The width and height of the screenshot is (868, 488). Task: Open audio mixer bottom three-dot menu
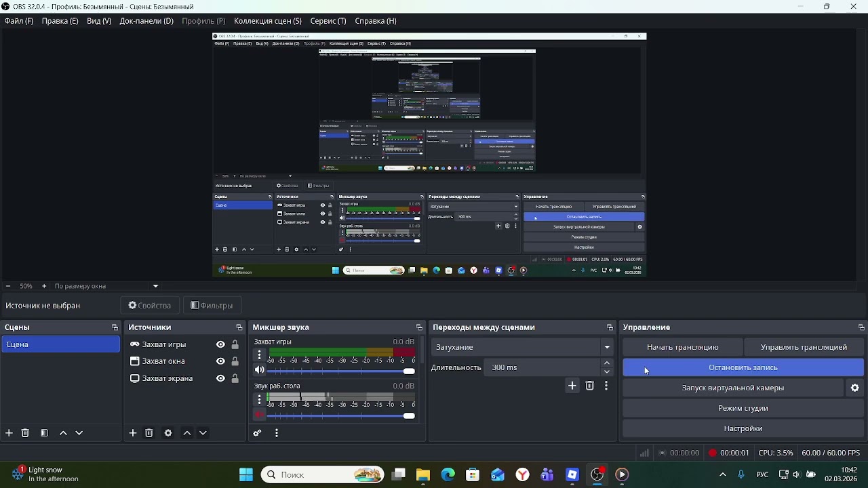pos(277,433)
